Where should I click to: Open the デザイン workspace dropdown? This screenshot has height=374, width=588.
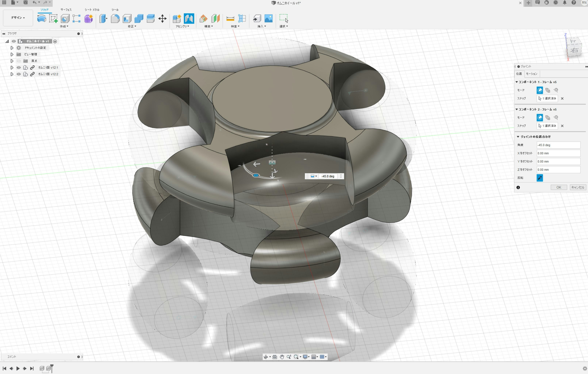click(x=18, y=18)
